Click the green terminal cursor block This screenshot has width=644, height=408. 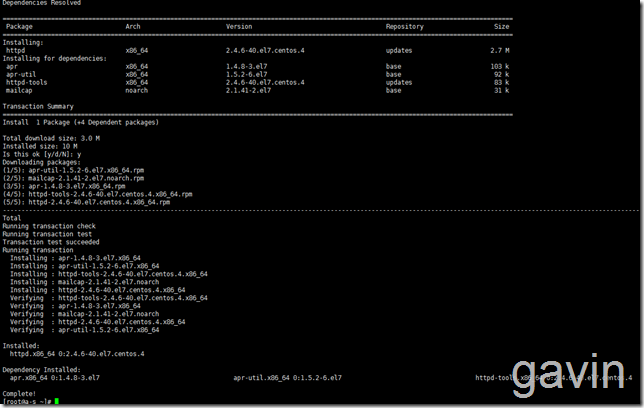(57, 401)
